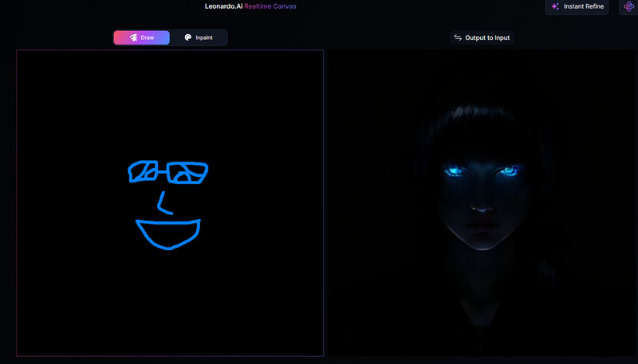Click the sparkle icon on Instant Refine
The height and width of the screenshot is (364, 638).
pyautogui.click(x=555, y=6)
